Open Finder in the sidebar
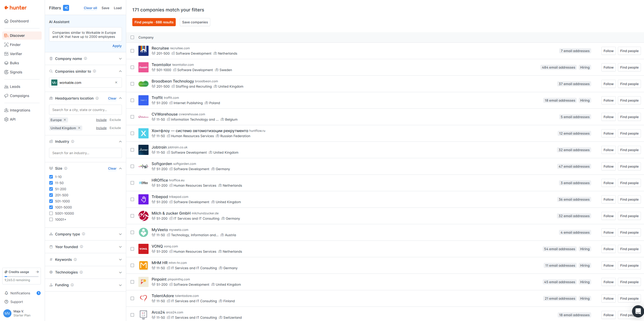Screen dimensions: 644x321 click(x=15, y=45)
